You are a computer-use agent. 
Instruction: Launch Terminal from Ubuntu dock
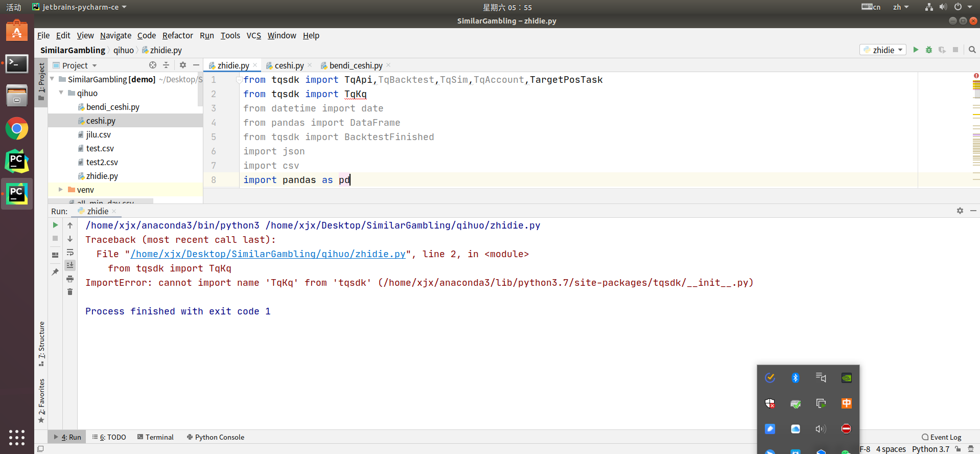17,64
